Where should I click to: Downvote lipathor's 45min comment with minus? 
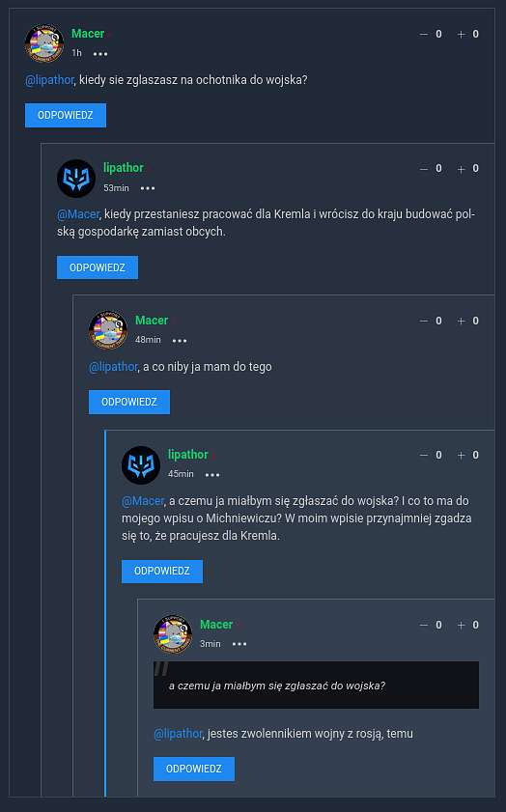(x=424, y=455)
